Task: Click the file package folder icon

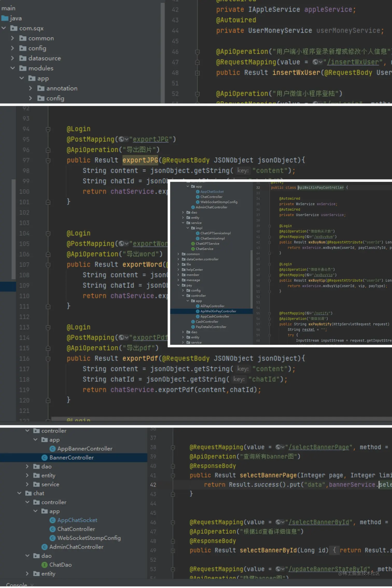Action: pyautogui.click(x=184, y=264)
